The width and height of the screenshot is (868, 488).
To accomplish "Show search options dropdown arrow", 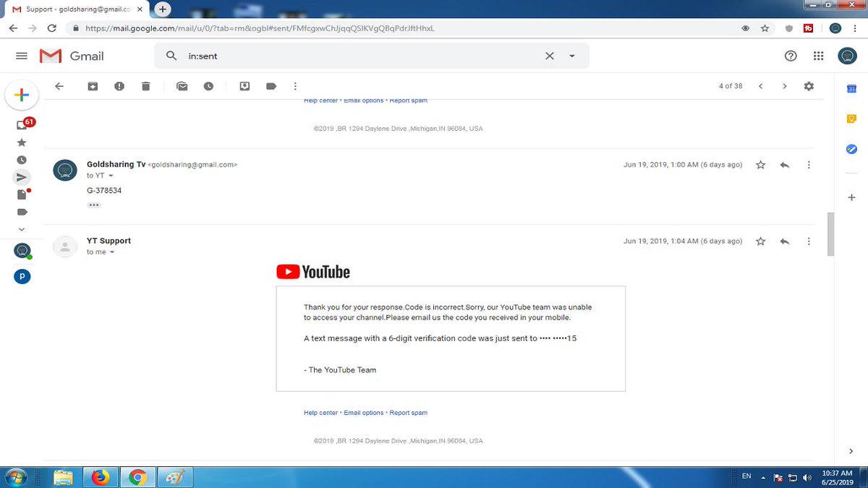I will point(572,56).
